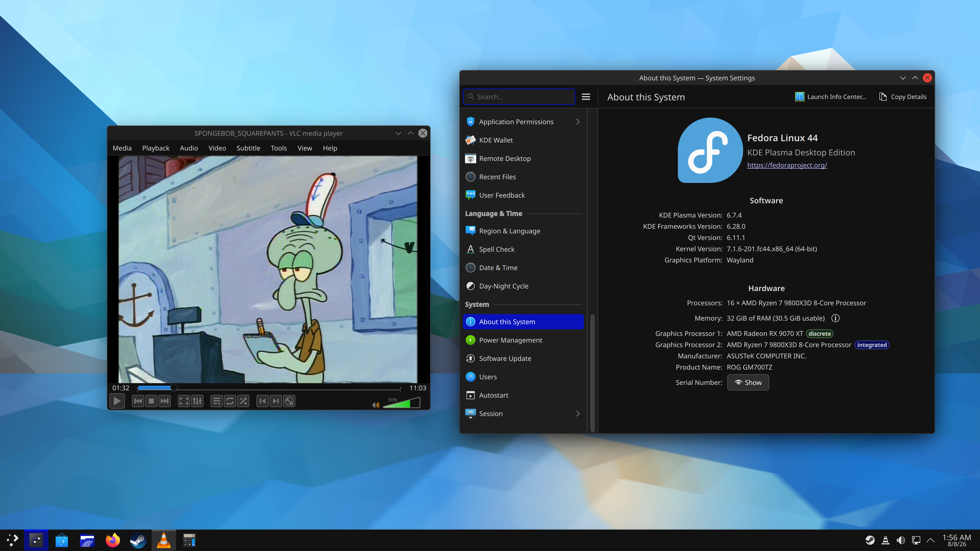The width and height of the screenshot is (980, 551).
Task: Open the Audio menu in VLC
Action: point(189,148)
